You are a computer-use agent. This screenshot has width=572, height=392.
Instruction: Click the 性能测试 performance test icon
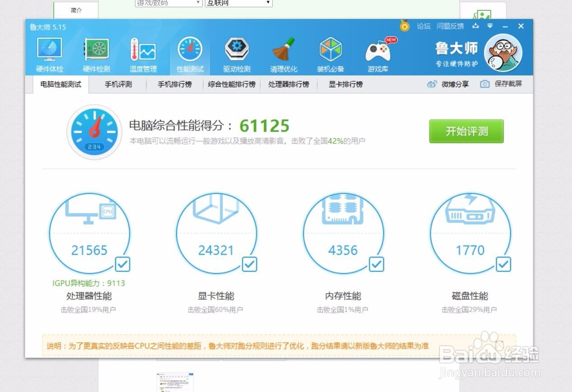[x=189, y=53]
